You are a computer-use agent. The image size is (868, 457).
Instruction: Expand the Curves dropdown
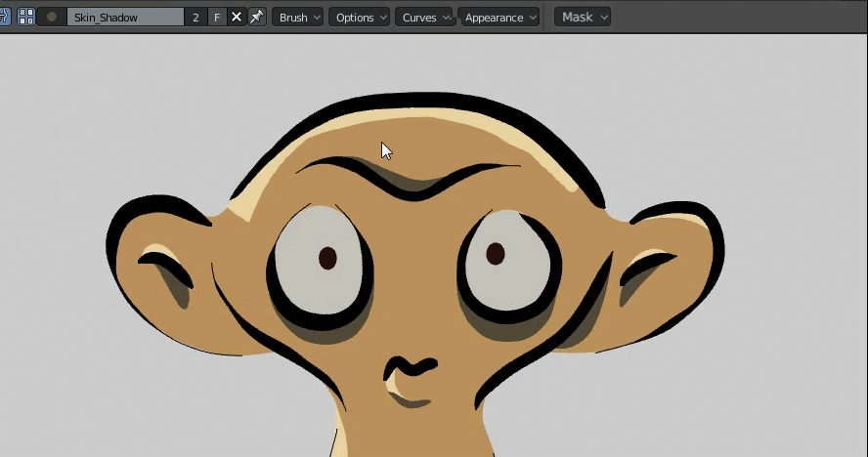[x=424, y=18]
